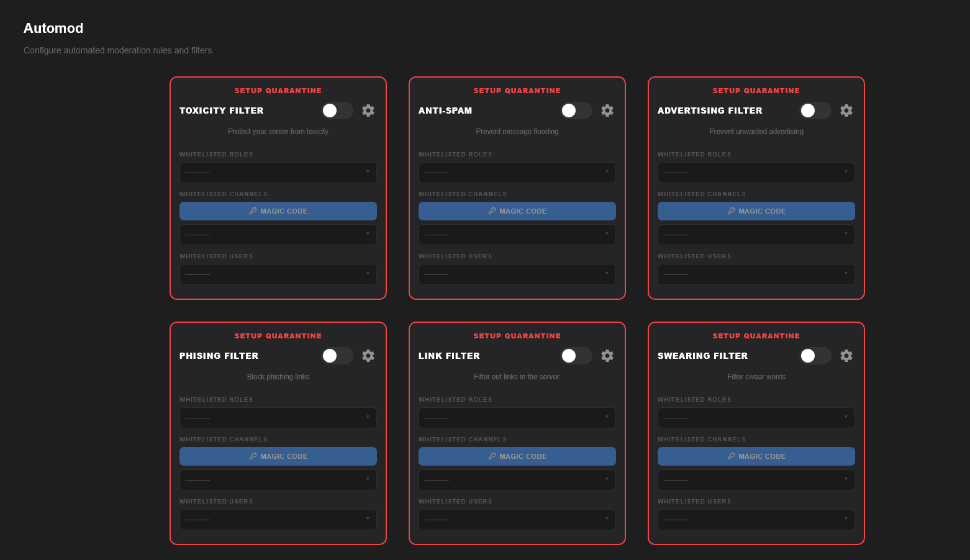
Task: Open Toxicity Filter settings gear
Action: [368, 111]
